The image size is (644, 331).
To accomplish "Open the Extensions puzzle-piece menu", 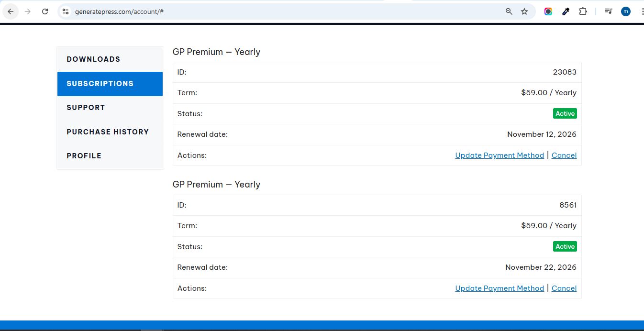I will (x=583, y=11).
